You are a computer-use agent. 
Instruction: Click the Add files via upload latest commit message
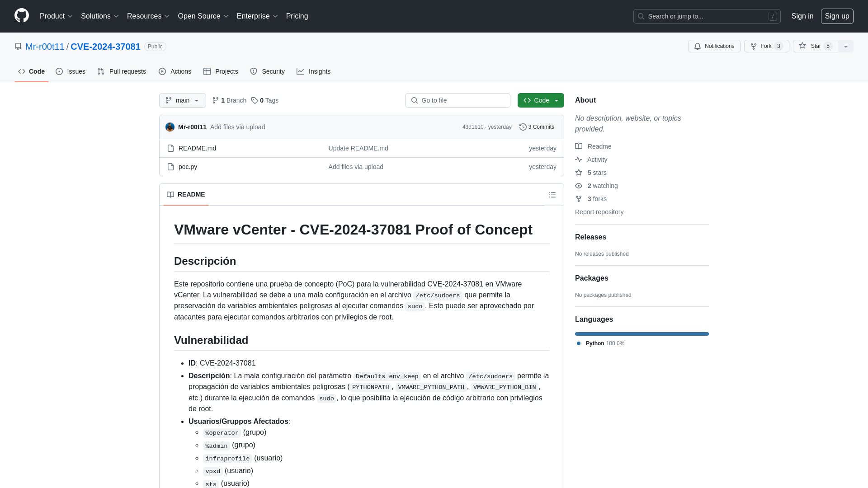tap(237, 127)
